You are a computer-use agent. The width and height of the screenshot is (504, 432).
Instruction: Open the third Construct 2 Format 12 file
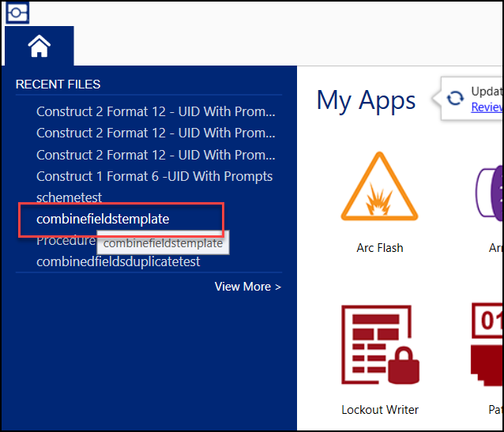coord(156,155)
